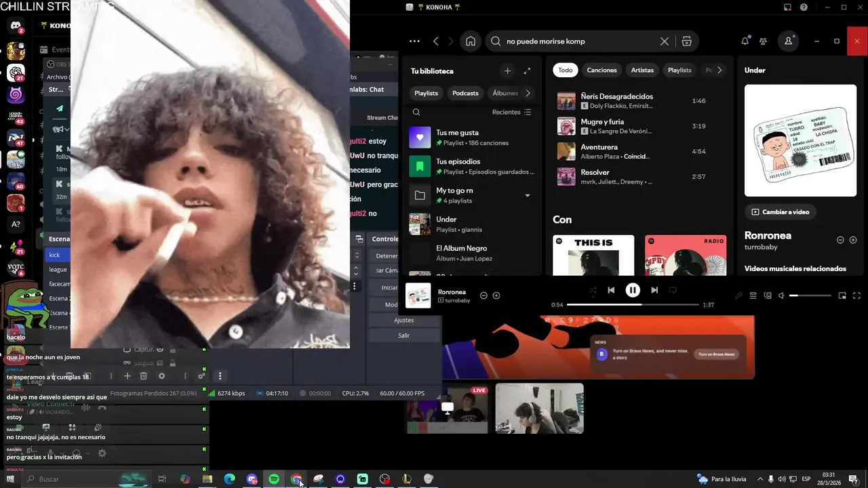
Task: Clear the Spotify search field
Action: (x=665, y=41)
